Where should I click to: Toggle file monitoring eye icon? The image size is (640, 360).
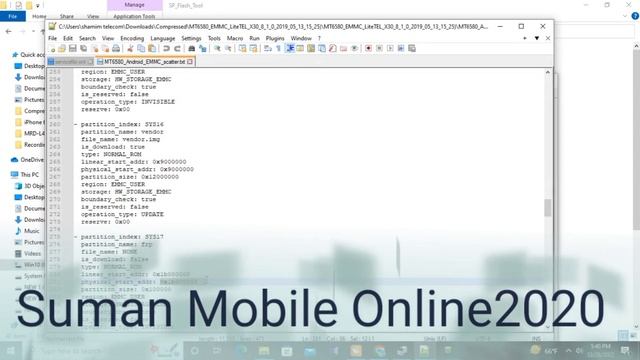(354, 49)
